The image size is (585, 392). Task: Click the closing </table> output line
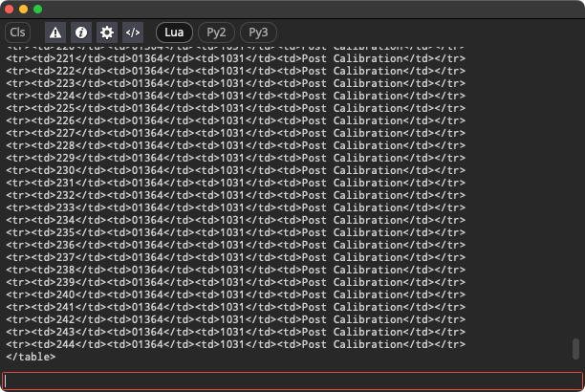(31, 357)
